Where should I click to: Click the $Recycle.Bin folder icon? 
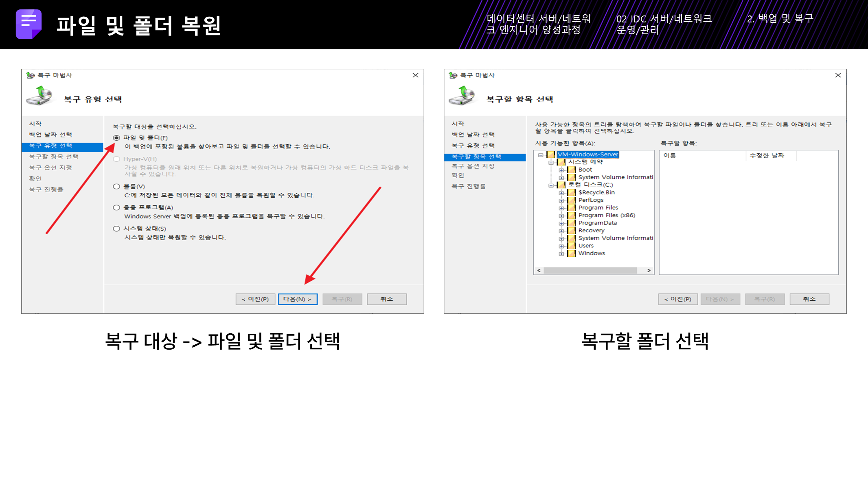click(572, 192)
